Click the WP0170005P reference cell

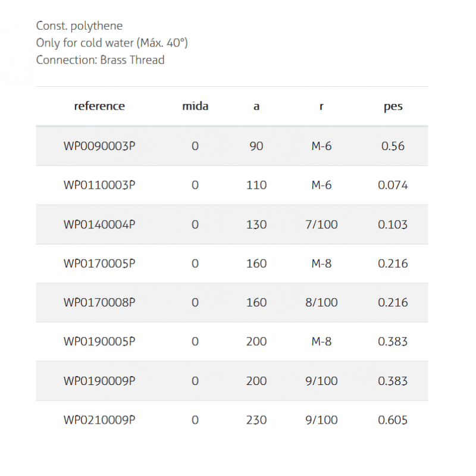[x=99, y=263]
